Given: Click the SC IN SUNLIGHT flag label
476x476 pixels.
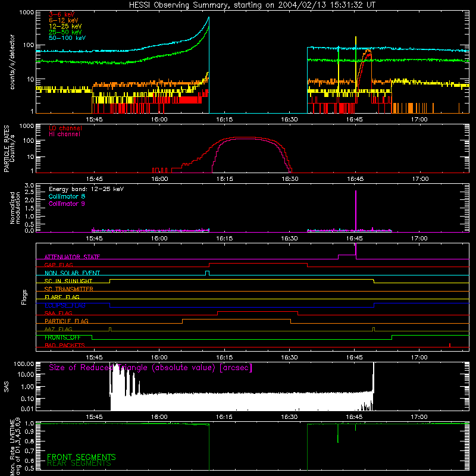Looking at the screenshot, I should (x=68, y=281).
